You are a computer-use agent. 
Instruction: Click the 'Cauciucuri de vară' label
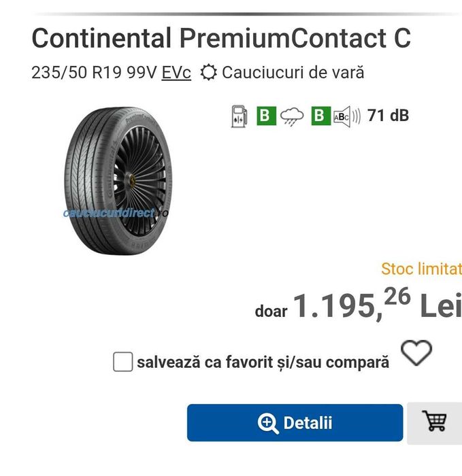[293, 73]
